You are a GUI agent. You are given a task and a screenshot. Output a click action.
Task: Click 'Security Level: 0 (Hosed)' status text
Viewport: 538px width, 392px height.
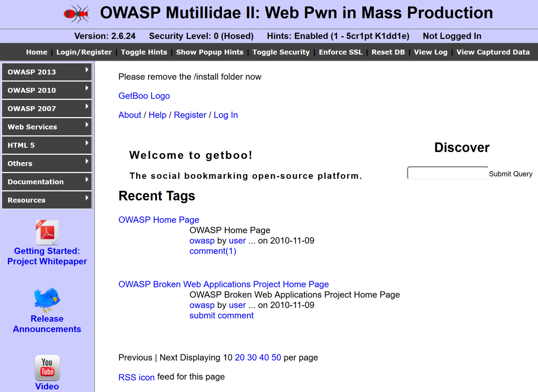[201, 36]
